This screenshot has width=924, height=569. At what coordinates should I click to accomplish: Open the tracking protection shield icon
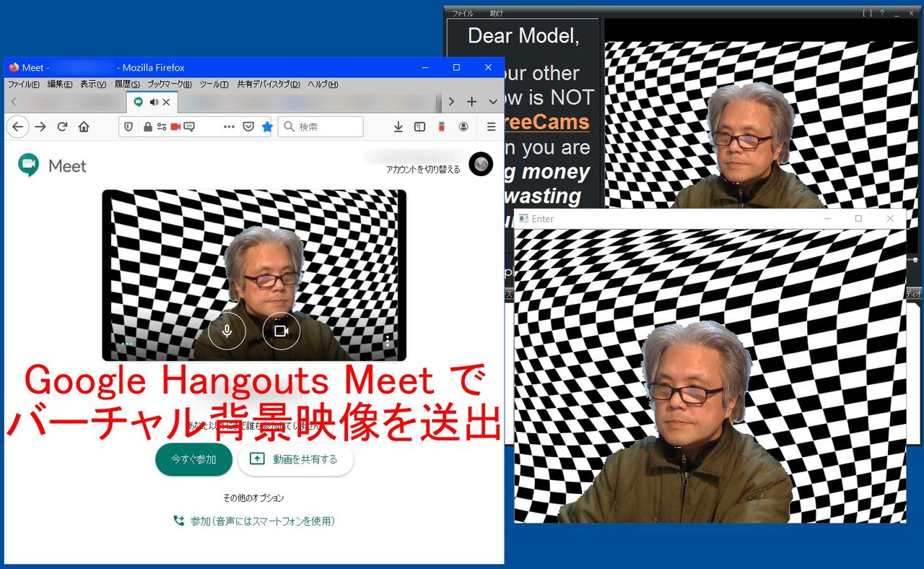[129, 126]
